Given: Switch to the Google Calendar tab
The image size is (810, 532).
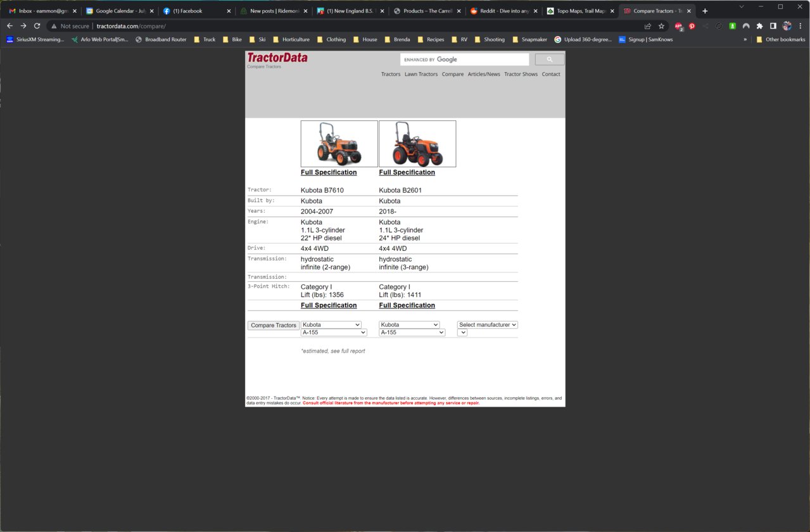Looking at the screenshot, I should pyautogui.click(x=120, y=11).
